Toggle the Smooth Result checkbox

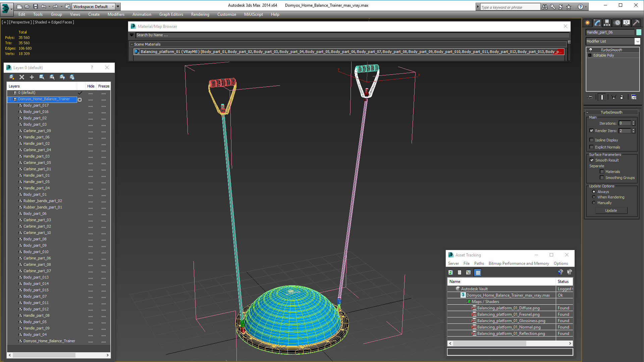pyautogui.click(x=592, y=160)
